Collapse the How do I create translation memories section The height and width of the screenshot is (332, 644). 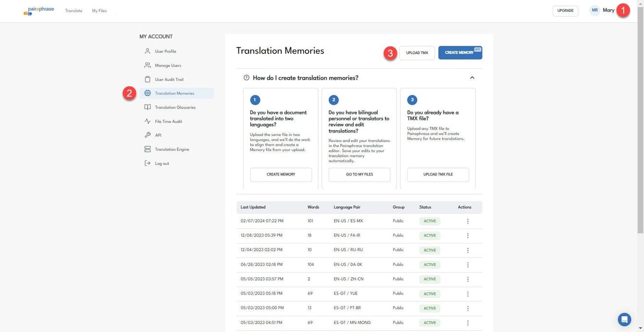point(472,77)
